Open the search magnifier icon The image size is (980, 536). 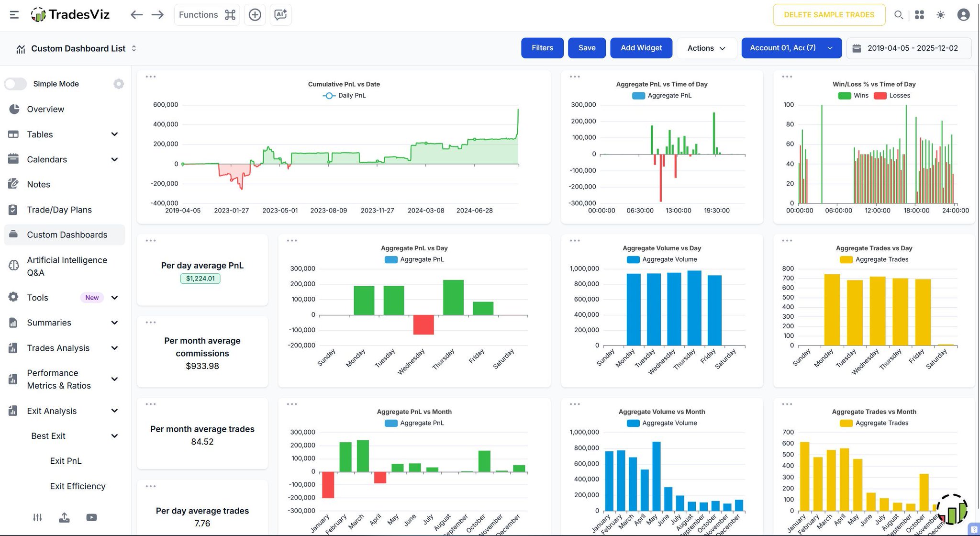(x=898, y=15)
